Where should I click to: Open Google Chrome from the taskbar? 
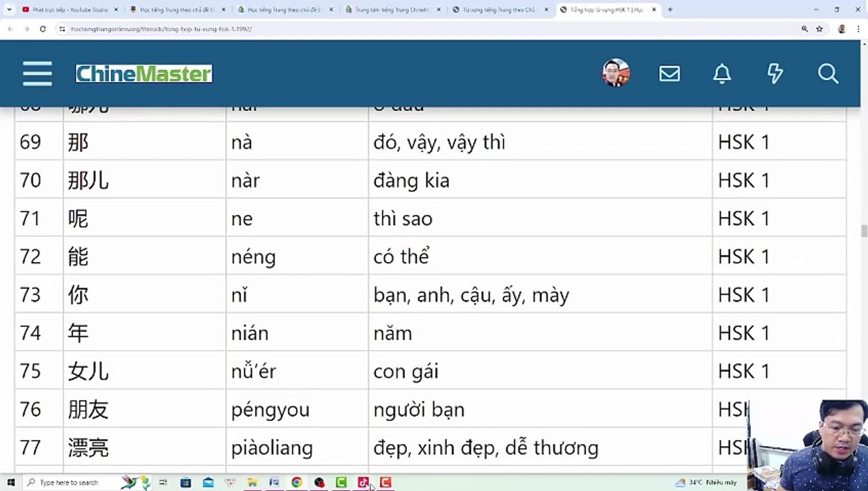click(297, 482)
